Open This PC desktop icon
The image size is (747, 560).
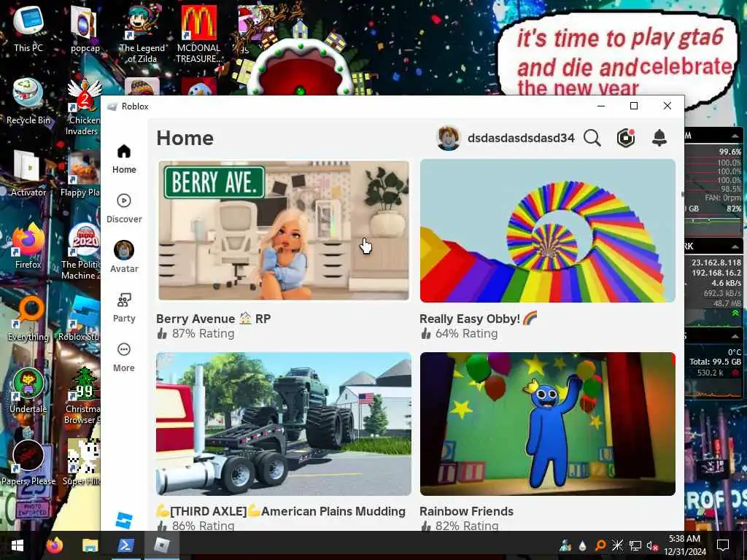coord(28,28)
